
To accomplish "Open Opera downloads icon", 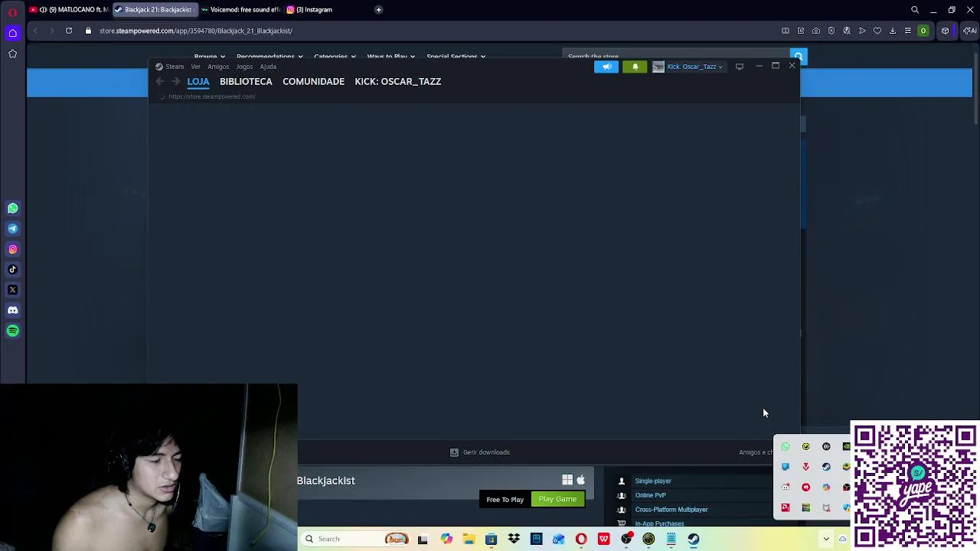I will (892, 31).
